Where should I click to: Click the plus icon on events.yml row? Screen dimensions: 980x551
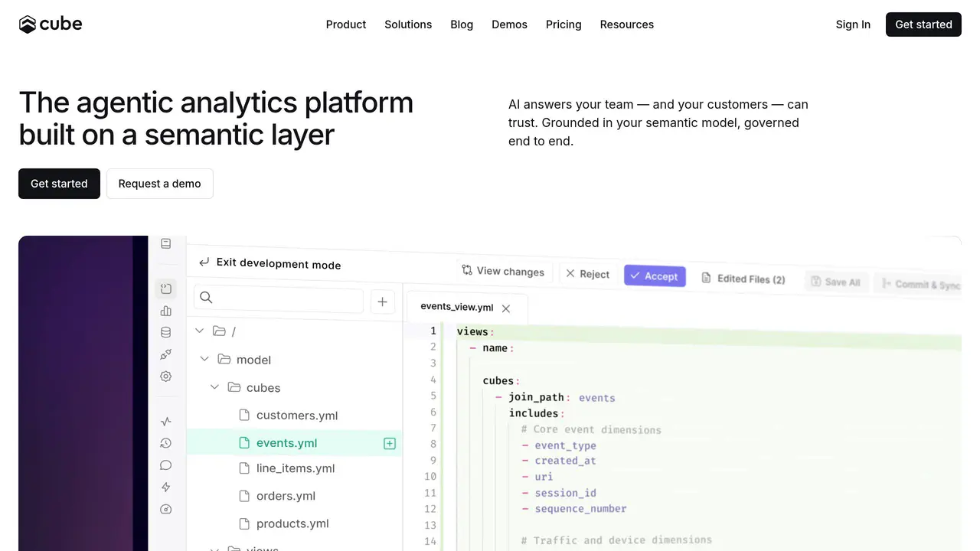coord(390,443)
